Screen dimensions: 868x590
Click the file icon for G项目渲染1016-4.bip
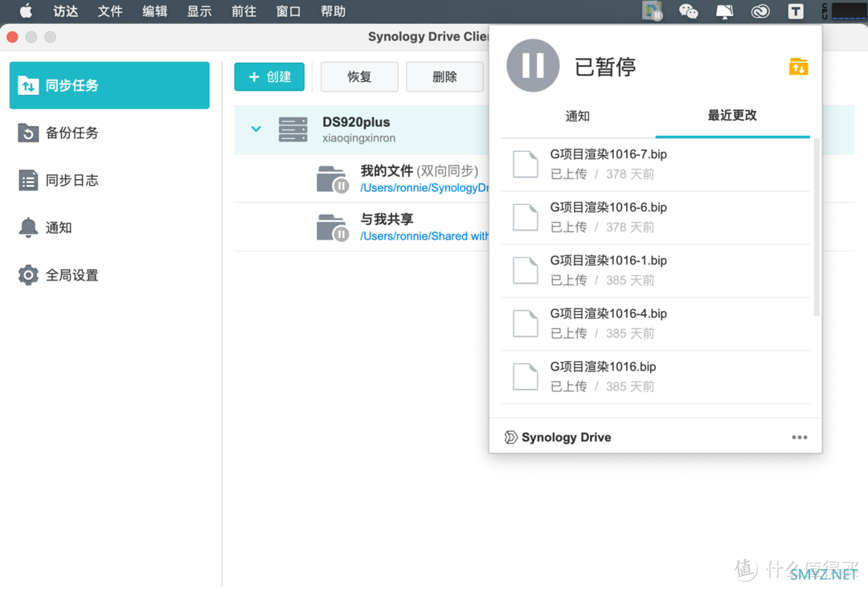(x=525, y=323)
